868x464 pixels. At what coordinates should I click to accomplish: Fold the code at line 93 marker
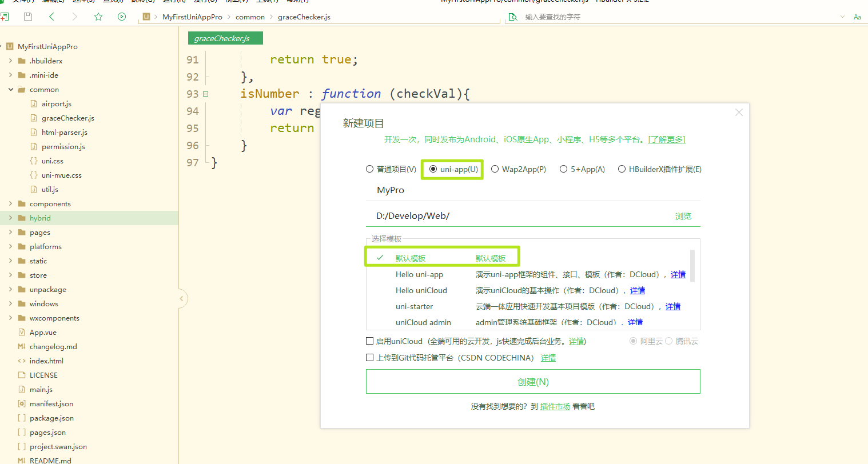206,94
